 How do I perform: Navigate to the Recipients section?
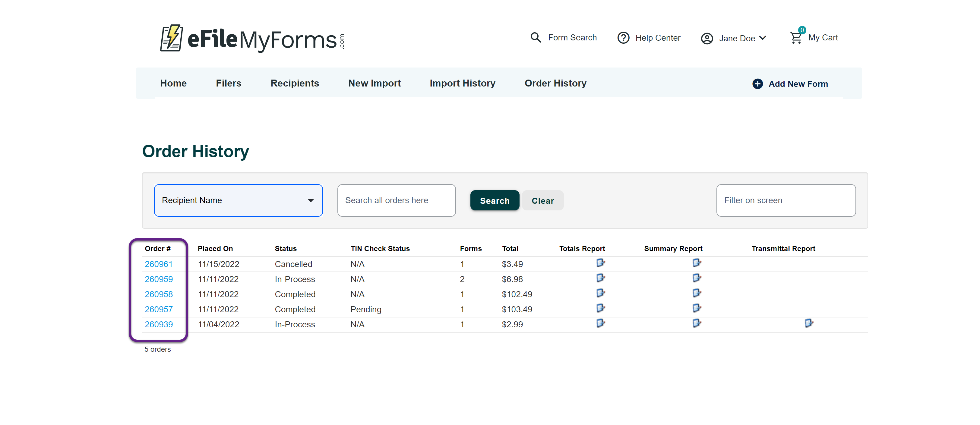[x=295, y=83]
